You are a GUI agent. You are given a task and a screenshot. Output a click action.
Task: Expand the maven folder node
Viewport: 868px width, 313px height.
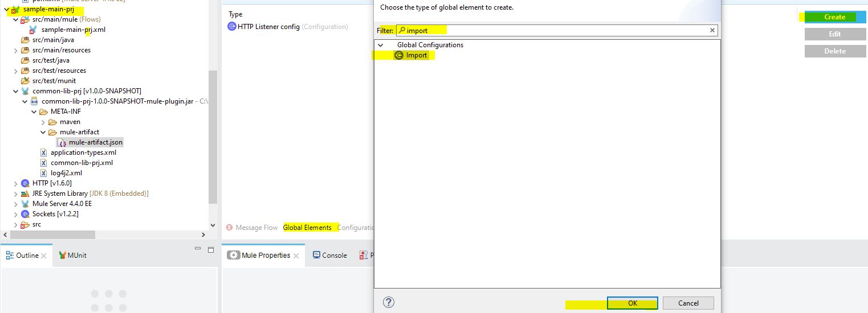pyautogui.click(x=43, y=122)
